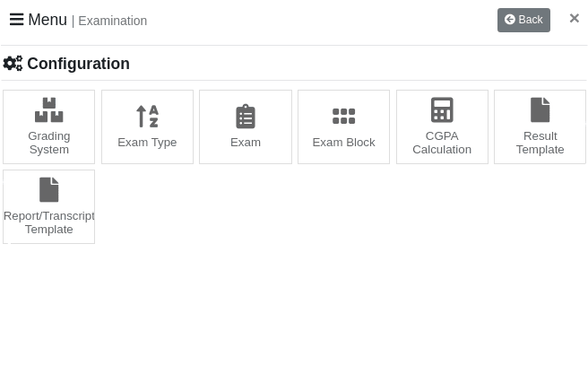This screenshot has height=366, width=588.
Task: Go to Exam Block label
Action: pos(343,142)
